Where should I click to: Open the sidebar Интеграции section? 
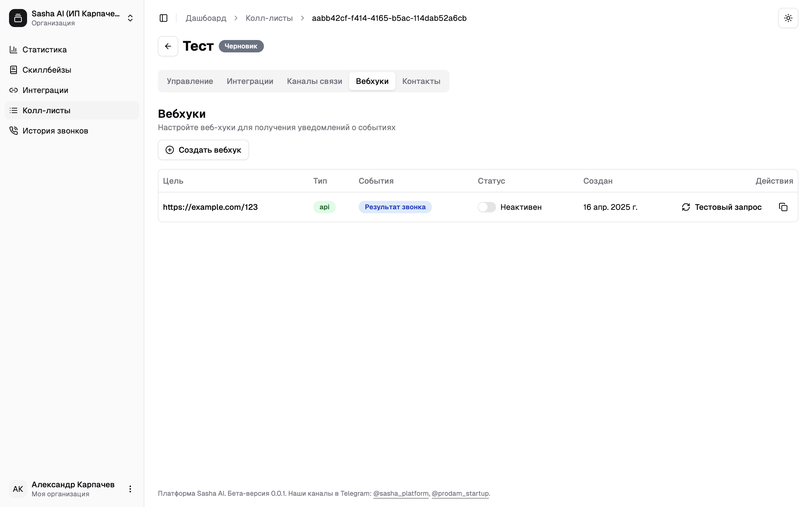(x=45, y=90)
